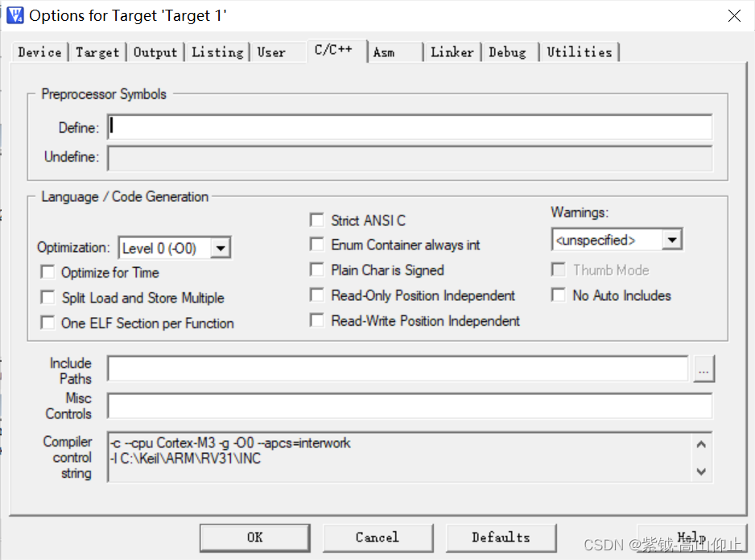This screenshot has width=755, height=560.
Task: Click the Misc Controls field
Action: [410, 406]
